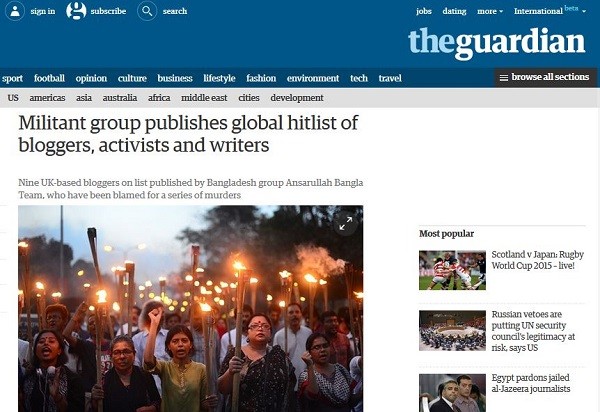Go home via the Guardian logo
The width and height of the screenshot is (600, 412).
click(x=497, y=43)
